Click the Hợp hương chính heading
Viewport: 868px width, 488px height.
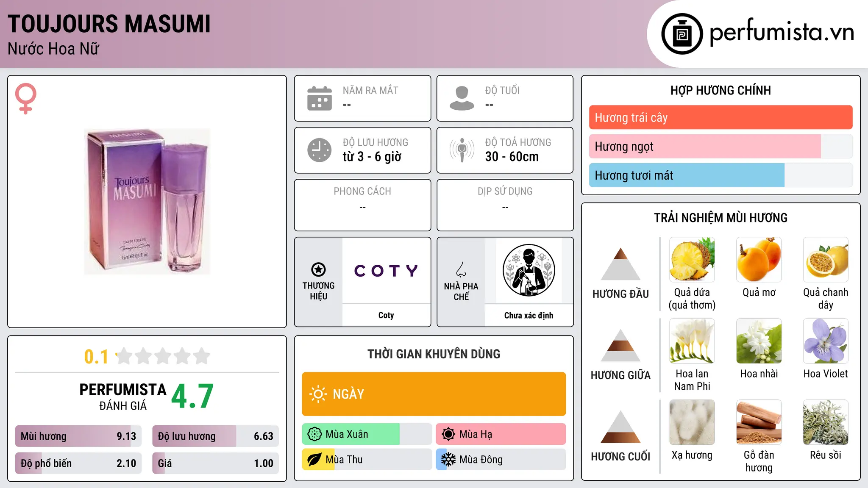click(721, 90)
